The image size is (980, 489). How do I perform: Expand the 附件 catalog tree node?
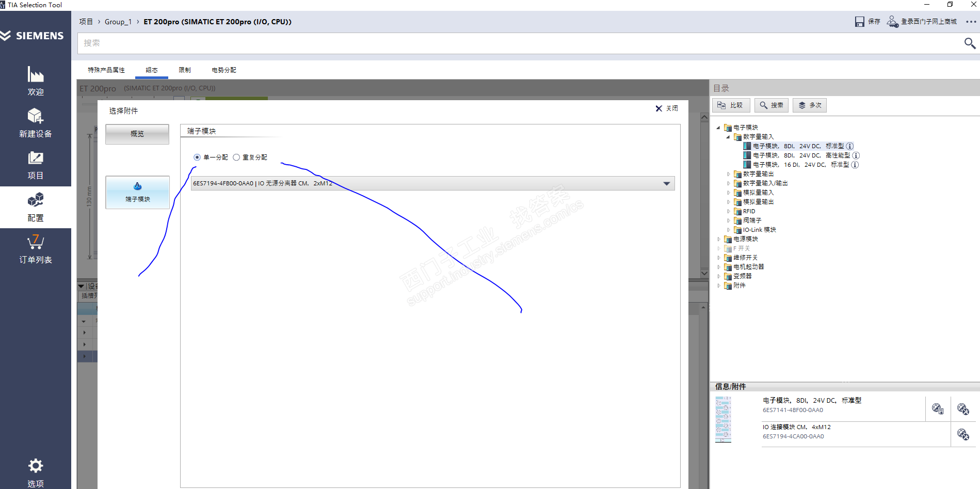pyautogui.click(x=718, y=286)
